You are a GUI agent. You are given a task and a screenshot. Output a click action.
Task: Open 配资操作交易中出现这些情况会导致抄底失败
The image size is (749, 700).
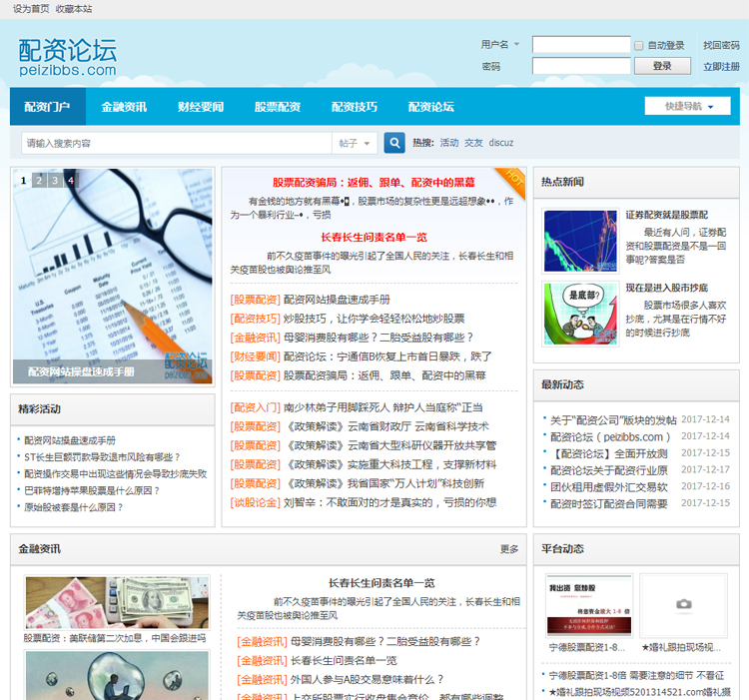(116, 474)
